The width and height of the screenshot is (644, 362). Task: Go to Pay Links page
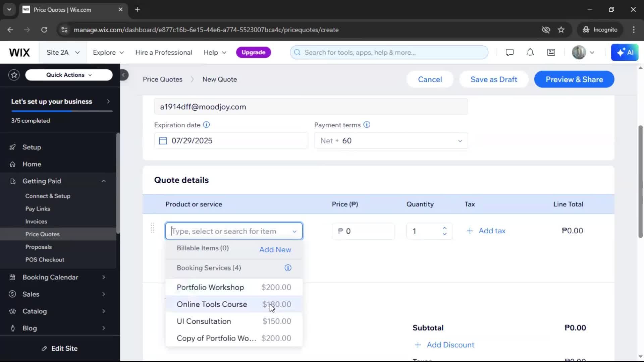coord(38,209)
